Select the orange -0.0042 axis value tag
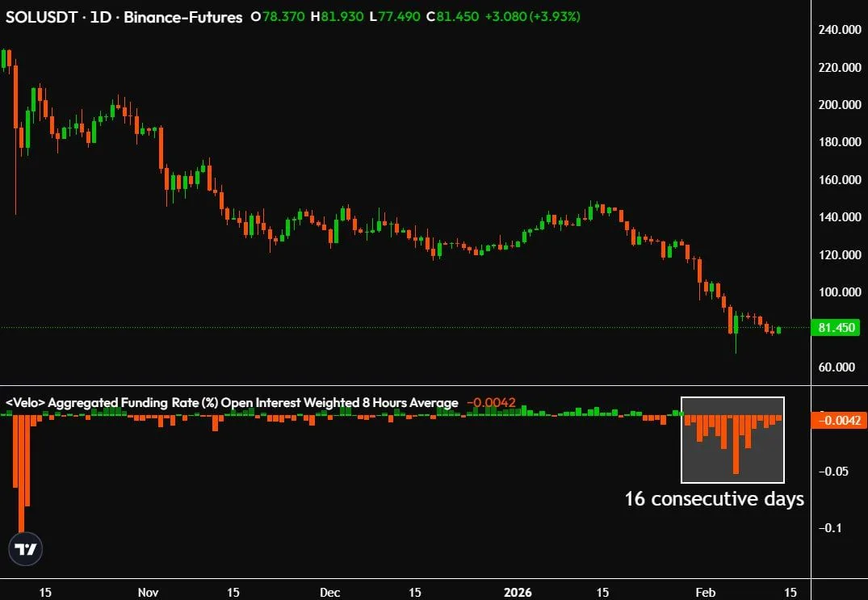This screenshot has width=868, height=600. point(837,420)
